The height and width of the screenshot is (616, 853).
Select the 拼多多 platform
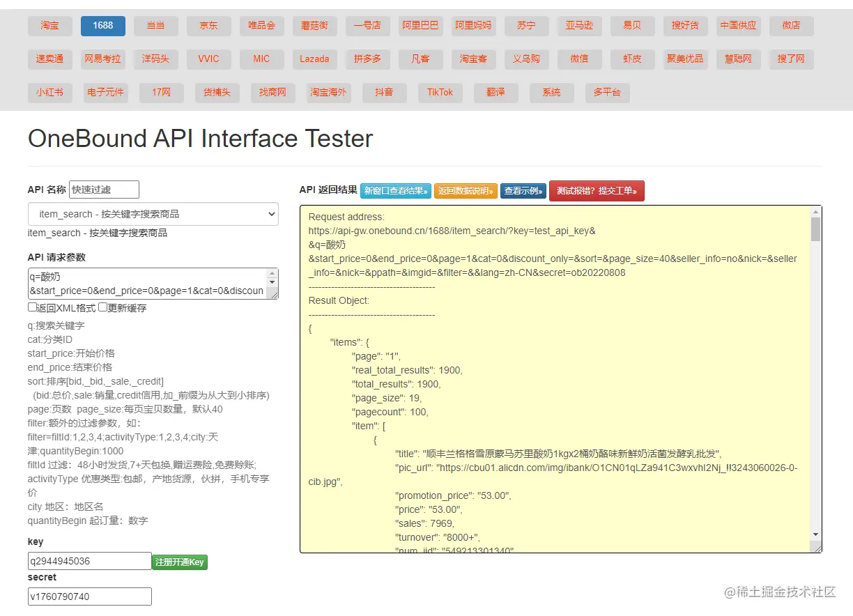tap(368, 59)
